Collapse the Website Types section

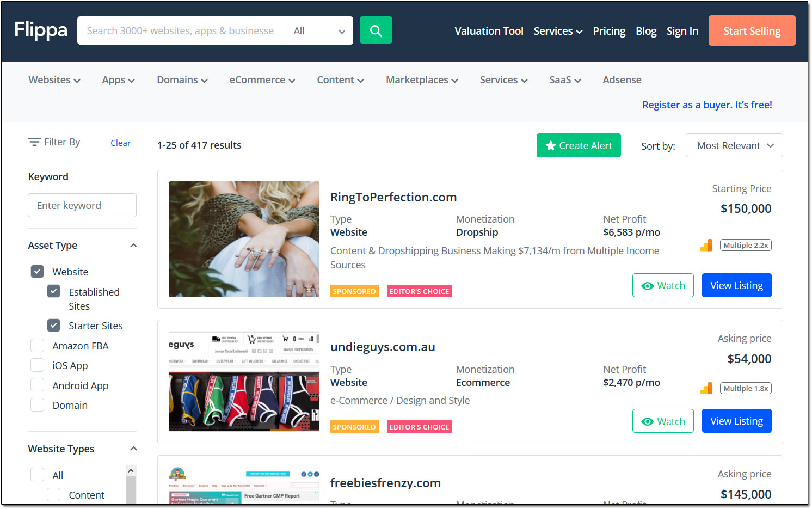point(133,449)
